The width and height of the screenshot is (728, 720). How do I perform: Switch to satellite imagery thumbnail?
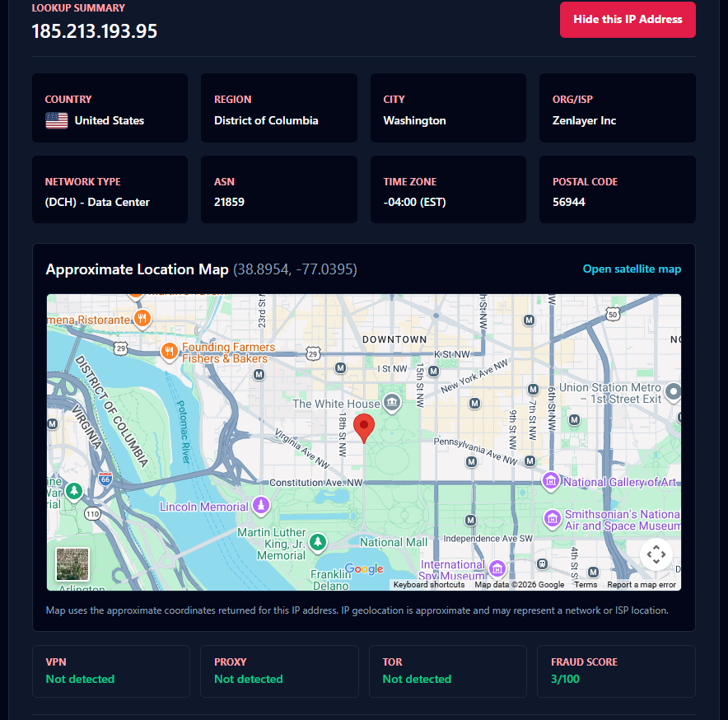[72, 564]
